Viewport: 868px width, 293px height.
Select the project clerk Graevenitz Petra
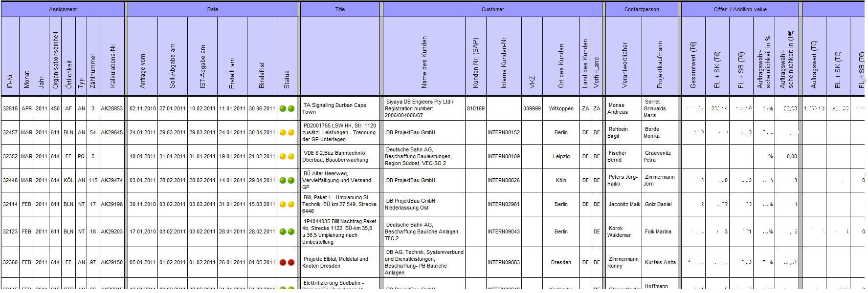pos(657,156)
